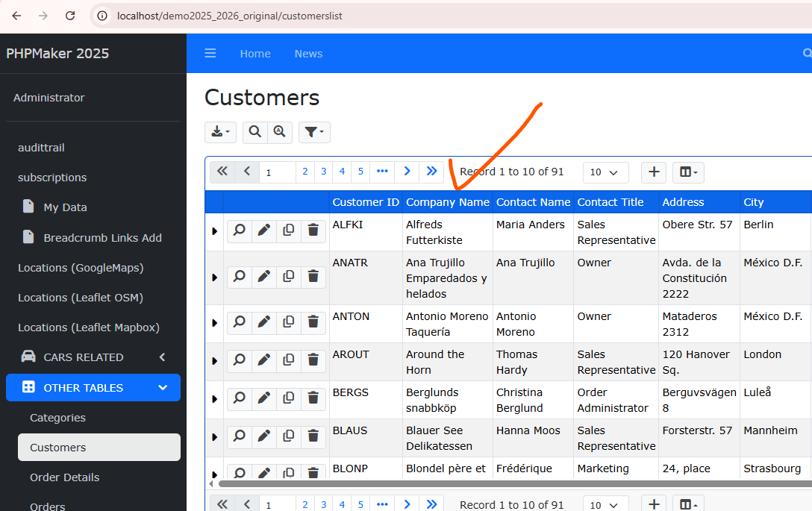Click the add record plus button in top pager
Image resolution: width=812 pixels, height=511 pixels.
654,172
